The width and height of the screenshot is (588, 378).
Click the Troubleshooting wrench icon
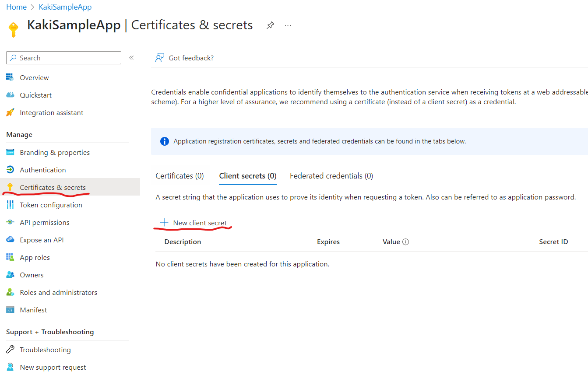[10, 350]
